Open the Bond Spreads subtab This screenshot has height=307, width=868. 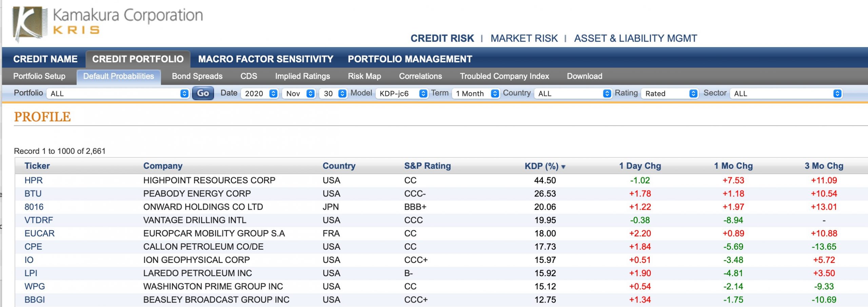[x=197, y=76]
